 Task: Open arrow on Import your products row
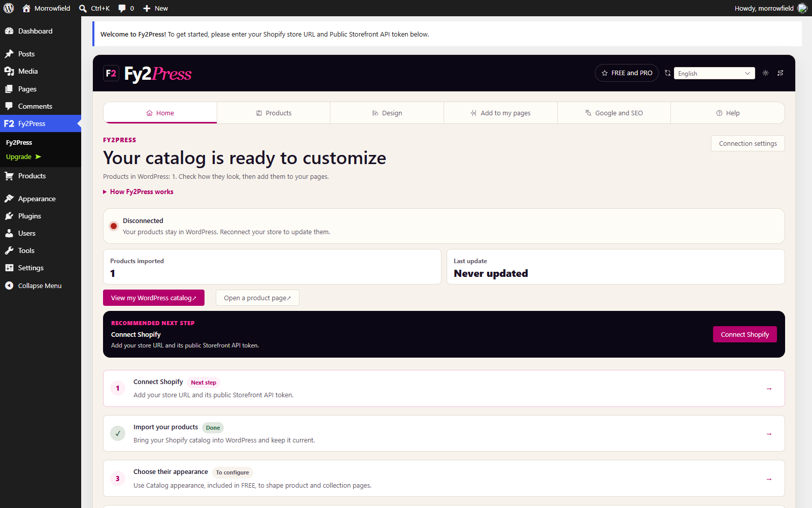(x=769, y=434)
